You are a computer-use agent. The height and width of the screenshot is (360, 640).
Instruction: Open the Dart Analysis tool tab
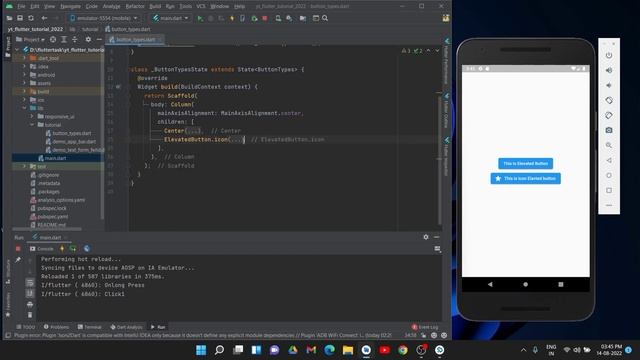(126, 327)
